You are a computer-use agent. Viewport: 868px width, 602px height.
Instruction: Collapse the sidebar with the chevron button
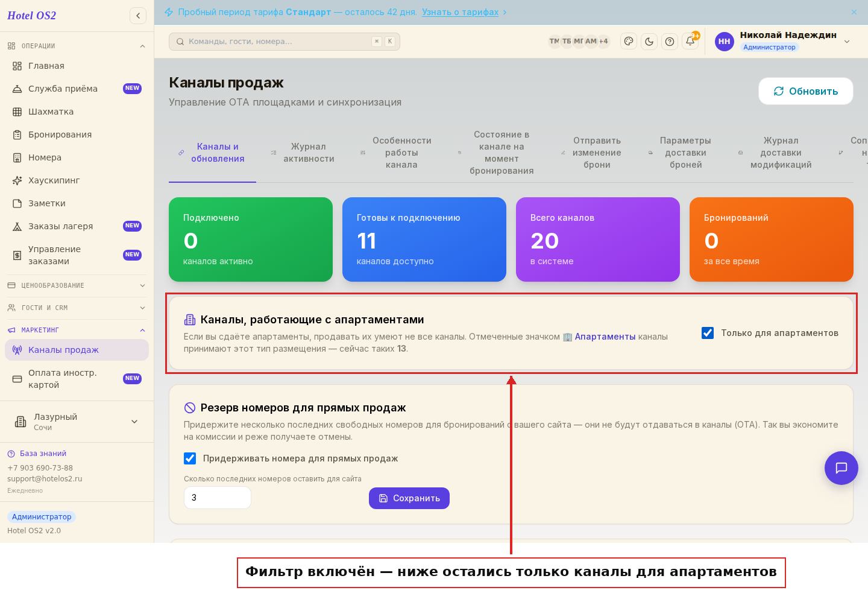[x=138, y=16]
